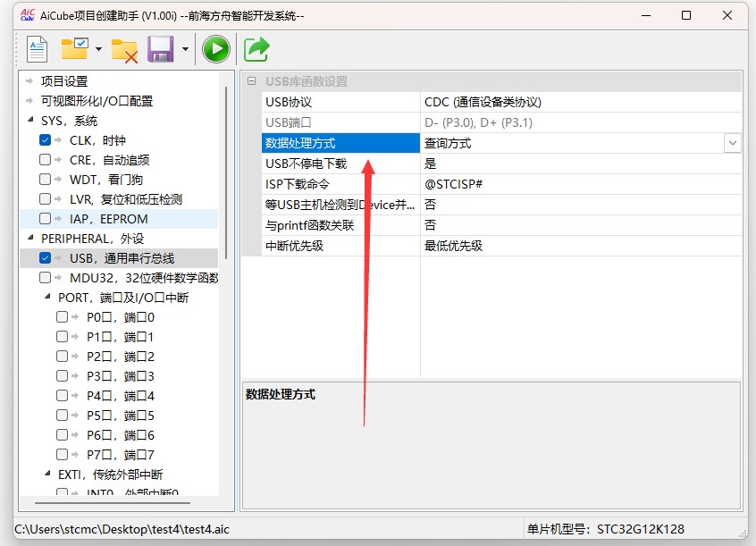Image resolution: width=756 pixels, height=546 pixels.
Task: Click 是 value of USB不停电下载
Action: click(430, 164)
